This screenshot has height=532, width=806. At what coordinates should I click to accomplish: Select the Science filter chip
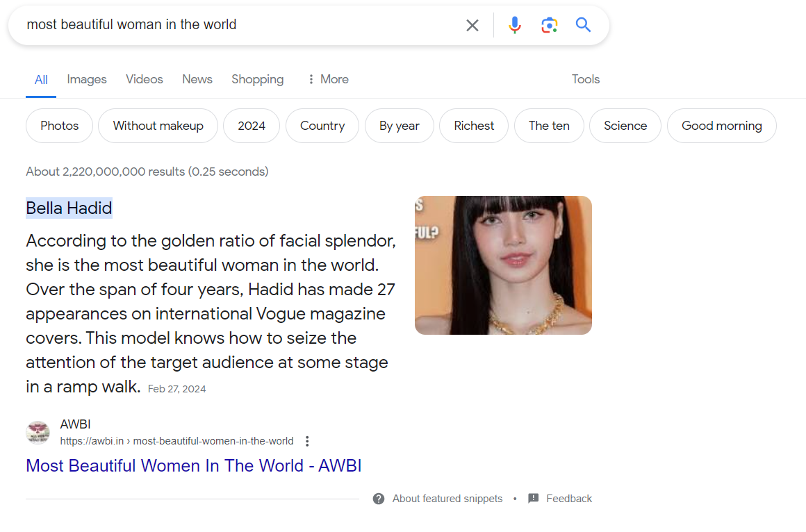pos(625,126)
